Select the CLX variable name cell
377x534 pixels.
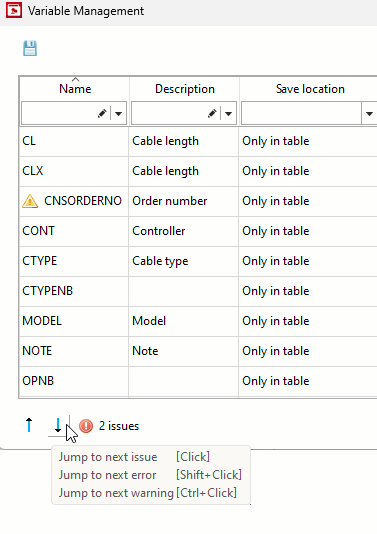[x=74, y=171]
